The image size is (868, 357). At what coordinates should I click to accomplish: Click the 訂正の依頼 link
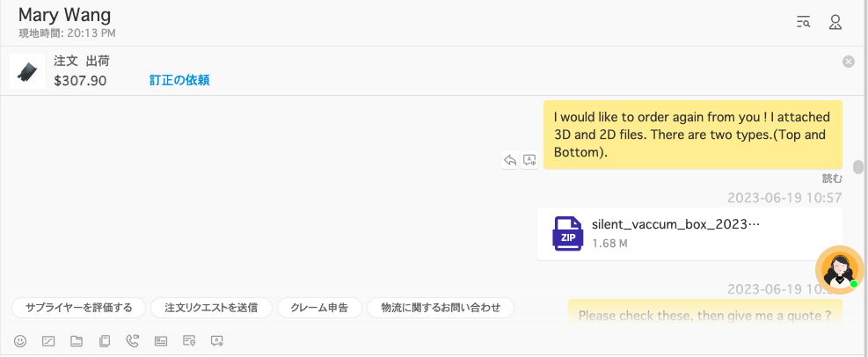click(x=179, y=81)
